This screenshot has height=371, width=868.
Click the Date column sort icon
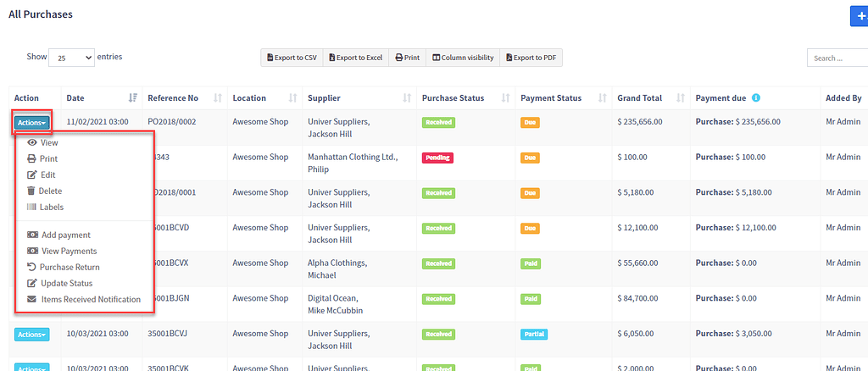[x=133, y=98]
